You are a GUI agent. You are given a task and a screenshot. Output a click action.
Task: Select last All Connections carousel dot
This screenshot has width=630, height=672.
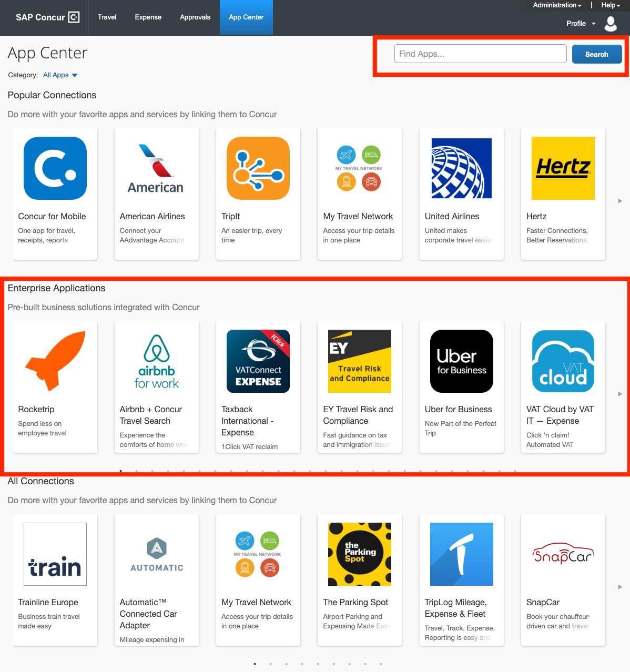(381, 664)
